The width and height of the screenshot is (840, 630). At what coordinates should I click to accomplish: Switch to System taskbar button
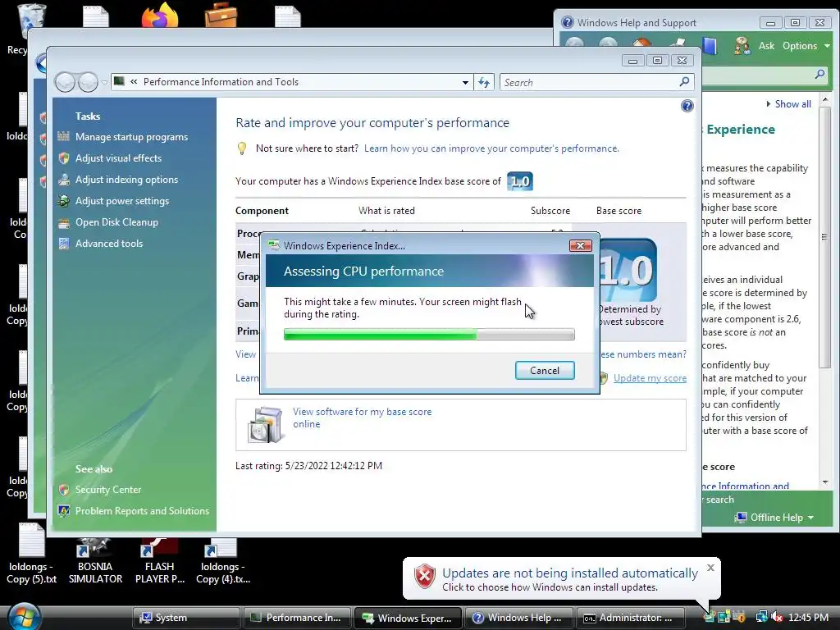pyautogui.click(x=185, y=618)
